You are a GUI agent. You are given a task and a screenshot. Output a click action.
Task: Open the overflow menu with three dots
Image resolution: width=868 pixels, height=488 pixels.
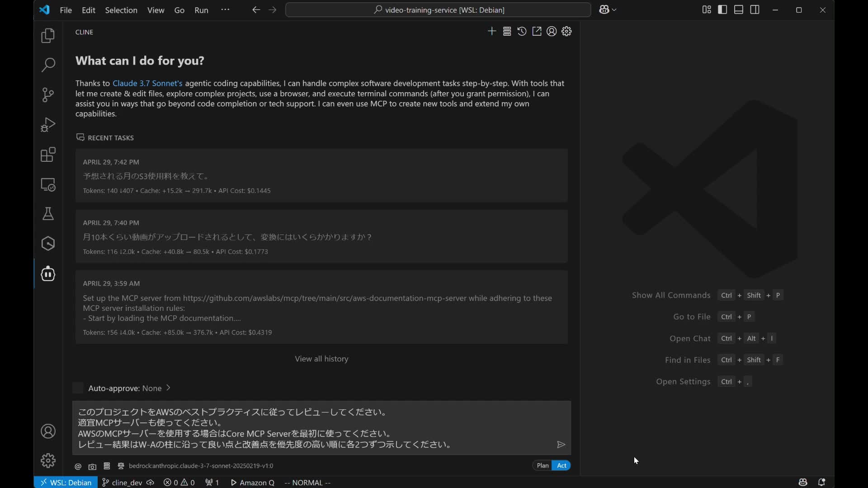(x=225, y=9)
